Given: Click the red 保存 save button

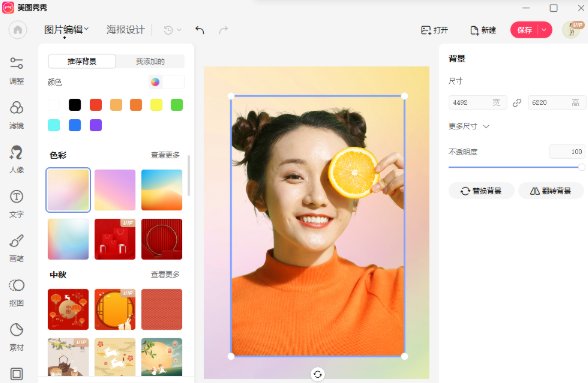Looking at the screenshot, I should pyautogui.click(x=524, y=30).
